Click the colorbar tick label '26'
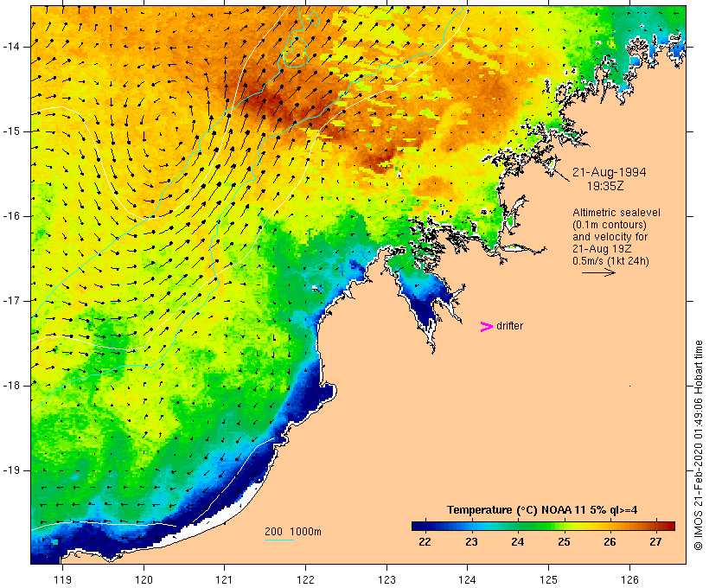This screenshot has height=588, width=709. pos(610,541)
